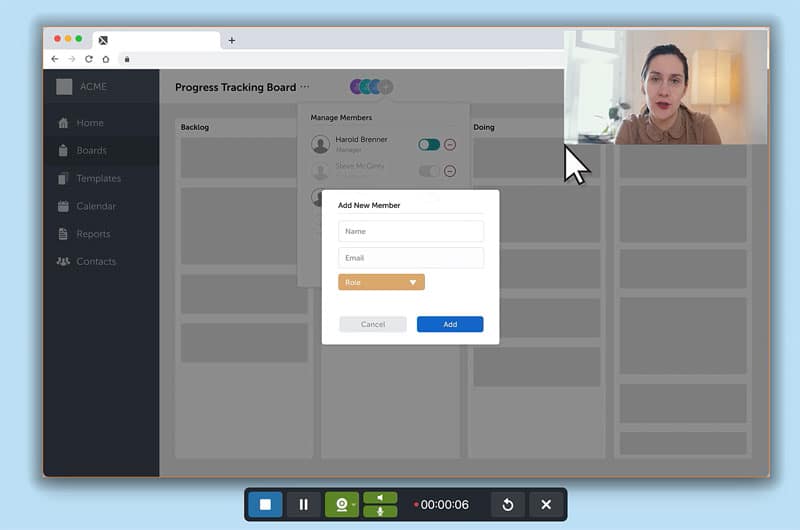Stop the screen recording
Screen dimensions: 800x530
tap(265, 505)
